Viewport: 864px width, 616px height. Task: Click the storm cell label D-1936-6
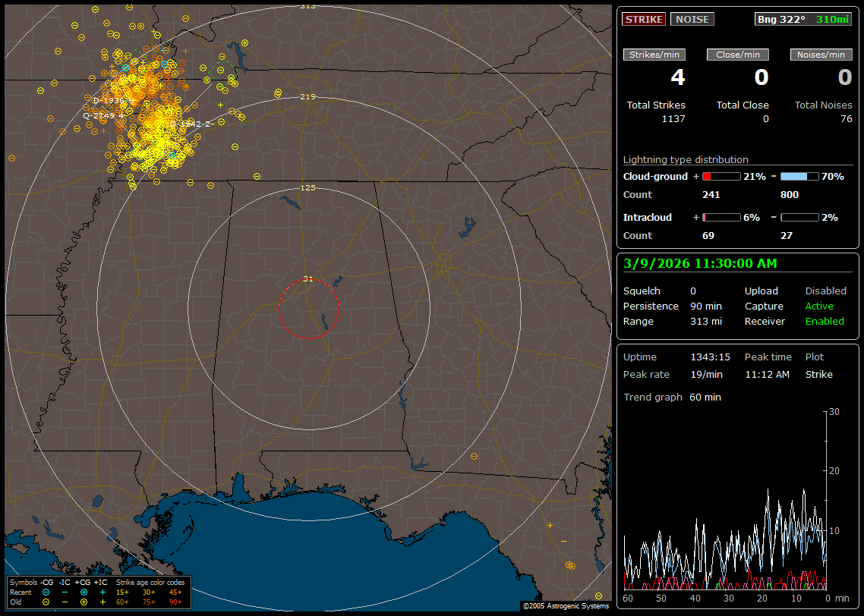[113, 100]
